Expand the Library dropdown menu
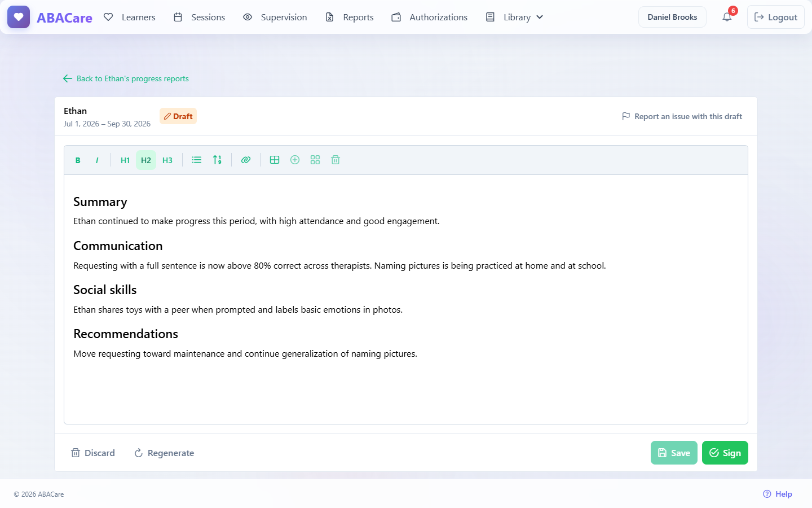 (515, 17)
